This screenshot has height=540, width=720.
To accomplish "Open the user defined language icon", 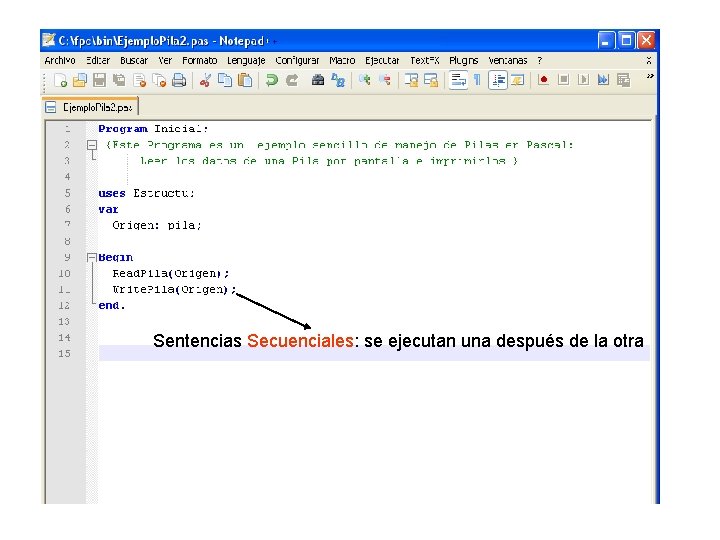I will (x=518, y=80).
